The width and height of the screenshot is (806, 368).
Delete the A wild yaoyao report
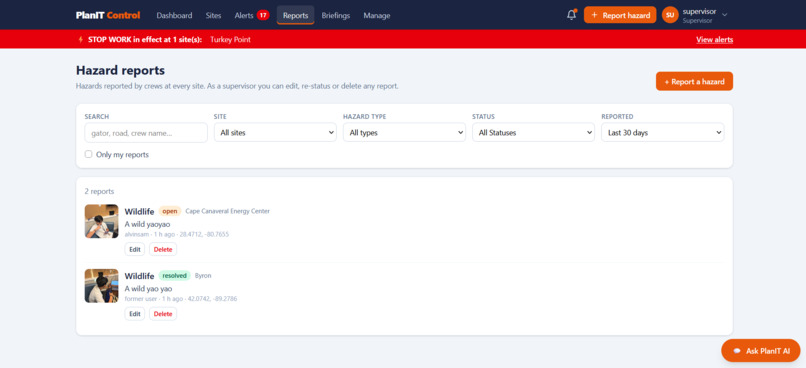163,249
